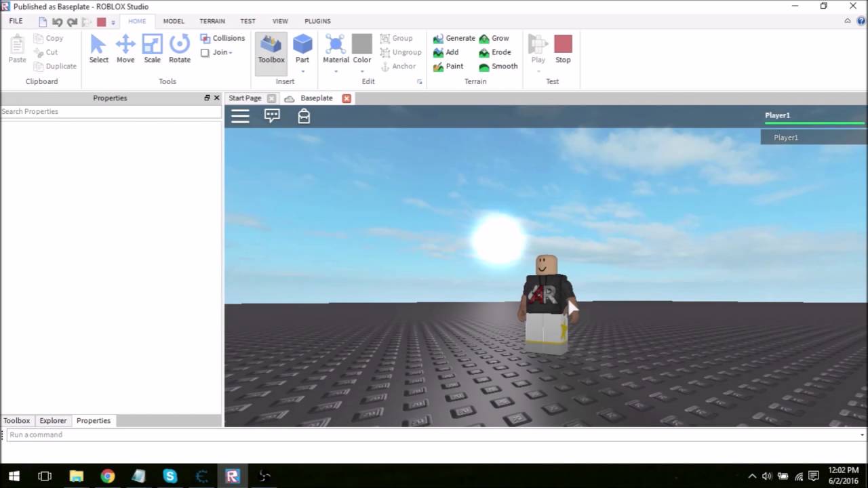Toggle the Collisions option
Image resolution: width=868 pixels, height=488 pixels.
click(x=222, y=39)
